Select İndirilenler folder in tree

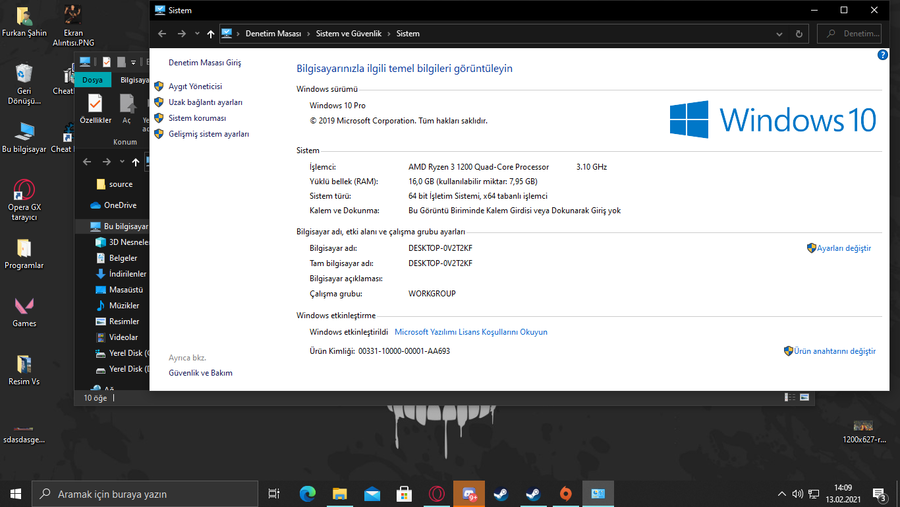point(121,274)
